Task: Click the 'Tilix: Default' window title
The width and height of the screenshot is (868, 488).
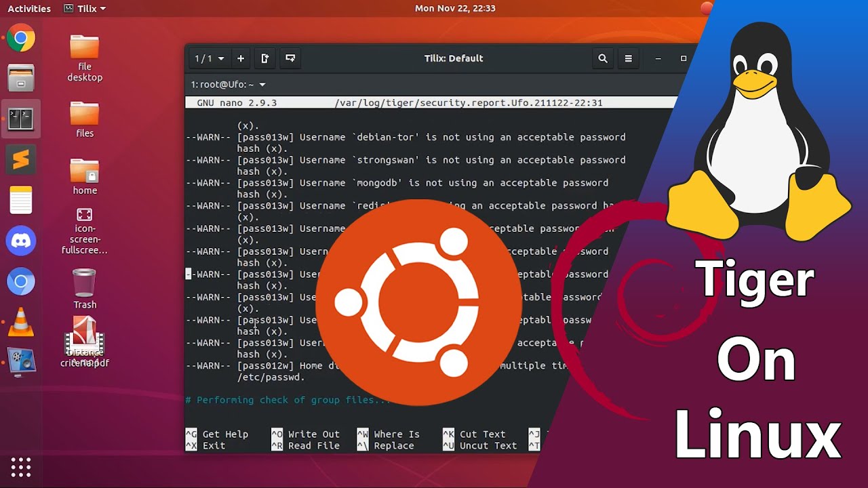Action: pyautogui.click(x=454, y=58)
